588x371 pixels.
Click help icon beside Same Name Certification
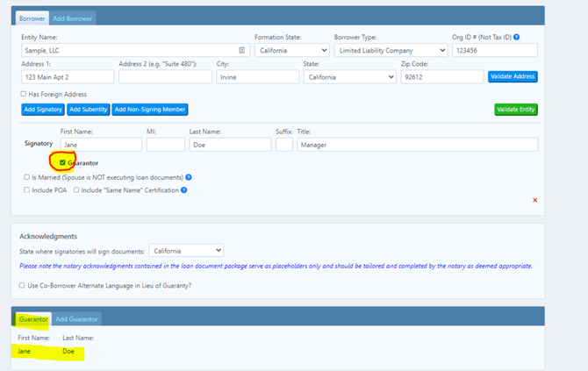pos(183,189)
